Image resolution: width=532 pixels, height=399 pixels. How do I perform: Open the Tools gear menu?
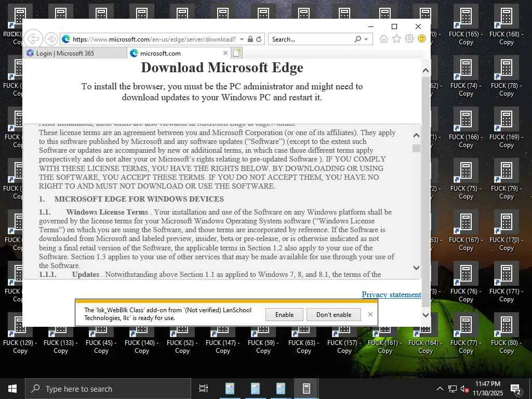tap(409, 38)
